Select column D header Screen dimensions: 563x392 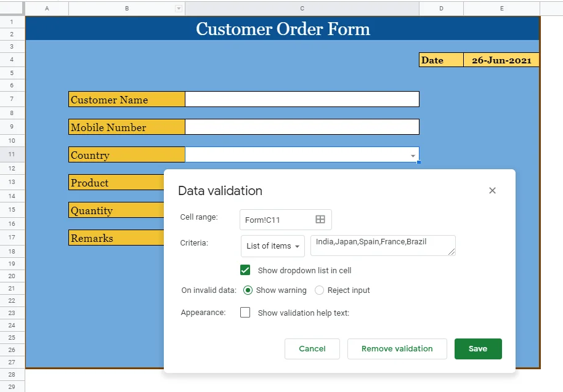coord(441,9)
